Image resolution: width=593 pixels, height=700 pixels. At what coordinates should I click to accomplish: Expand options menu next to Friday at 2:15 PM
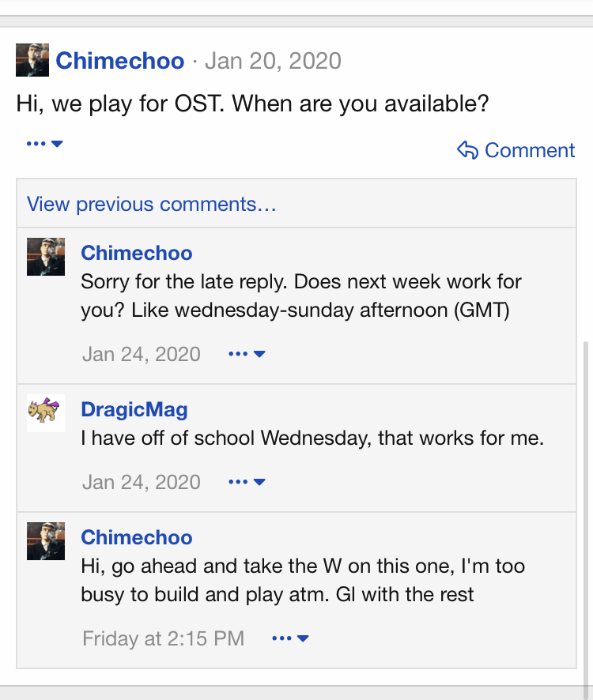(x=290, y=638)
